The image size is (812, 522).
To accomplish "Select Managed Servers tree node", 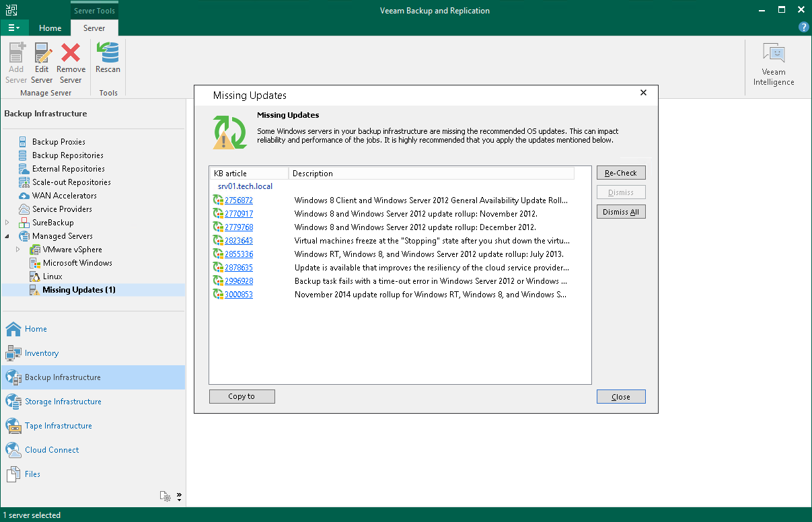I will (x=62, y=236).
